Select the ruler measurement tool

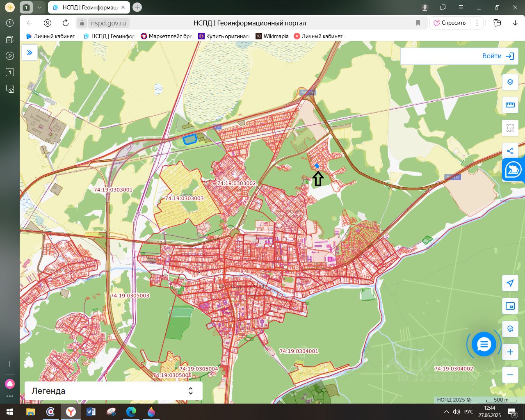pos(510,105)
